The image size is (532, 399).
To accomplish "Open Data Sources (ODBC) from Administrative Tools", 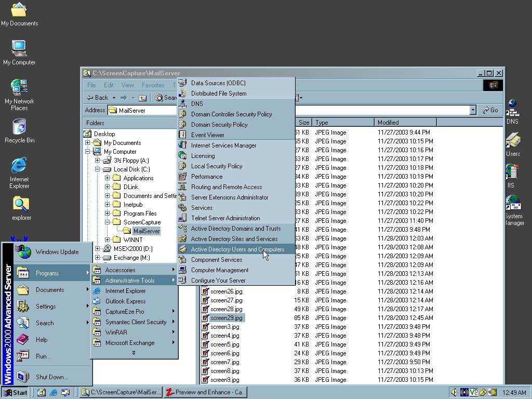I will [x=236, y=83].
